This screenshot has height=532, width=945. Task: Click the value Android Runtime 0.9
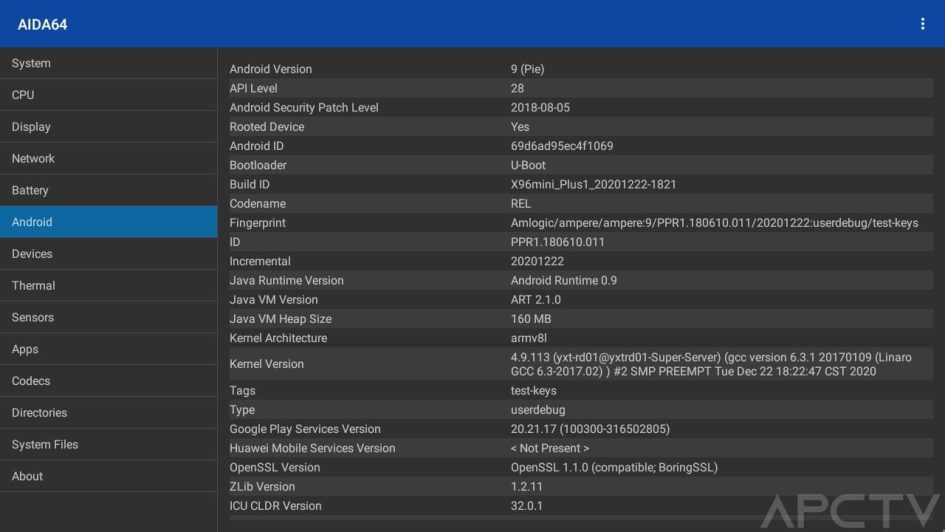pos(564,281)
